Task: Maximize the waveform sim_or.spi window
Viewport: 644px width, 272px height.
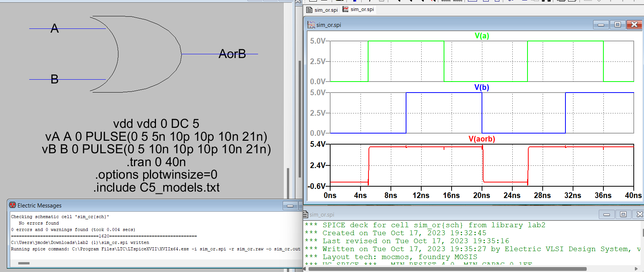Action: 617,25
